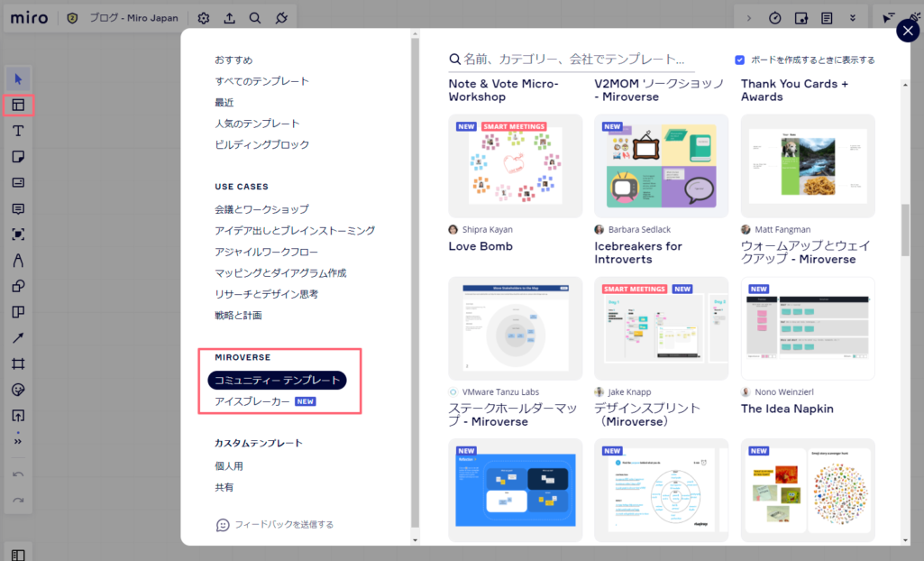Open すべてのテンプレート category
This screenshot has height=561, width=924.
pyautogui.click(x=261, y=81)
